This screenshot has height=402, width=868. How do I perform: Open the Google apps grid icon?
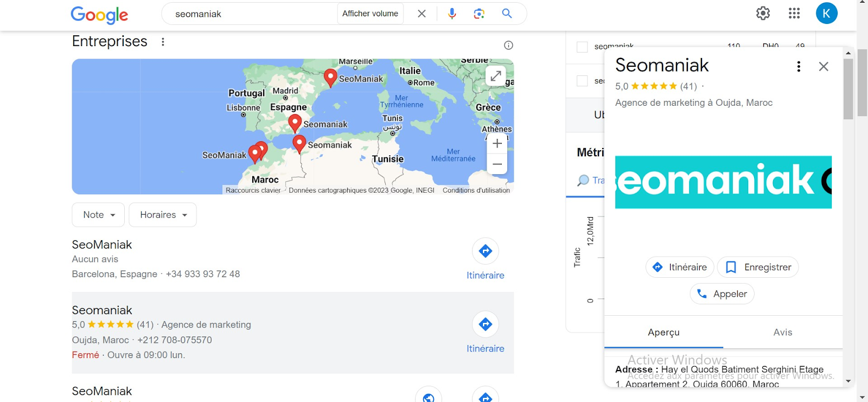coord(794,13)
